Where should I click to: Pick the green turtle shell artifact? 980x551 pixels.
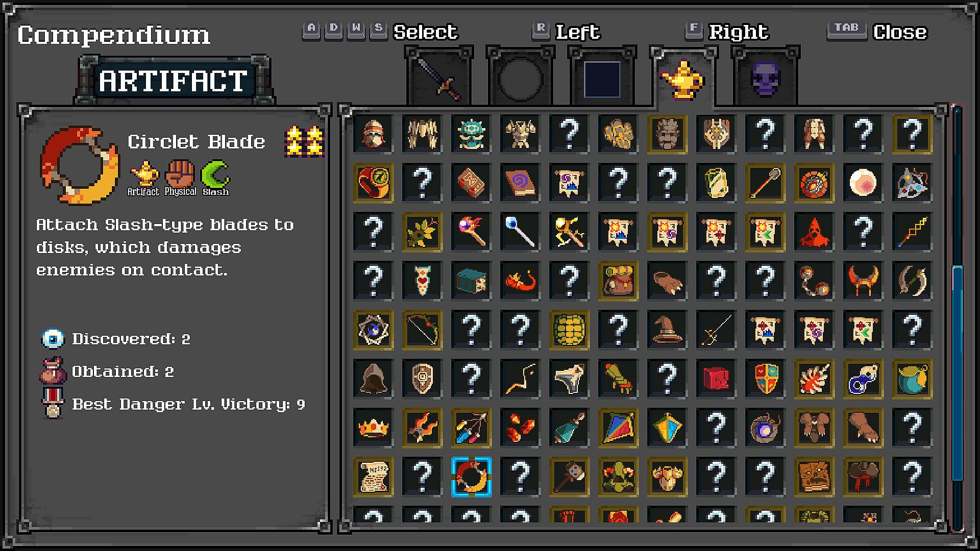[569, 330]
